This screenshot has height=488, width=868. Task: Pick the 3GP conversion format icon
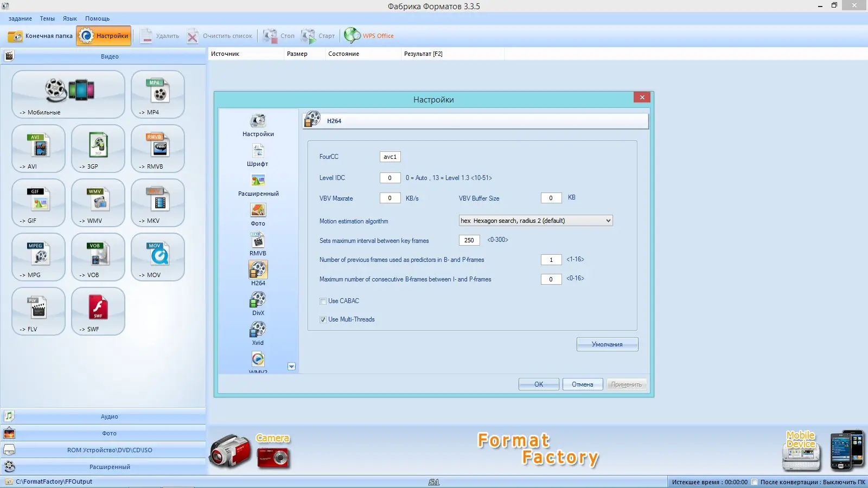pyautogui.click(x=98, y=149)
